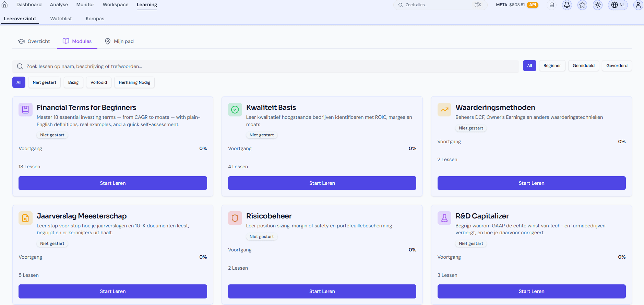Click R&D Capitalizer flask icon
Image resolution: width=644 pixels, height=305 pixels.
coord(444,218)
